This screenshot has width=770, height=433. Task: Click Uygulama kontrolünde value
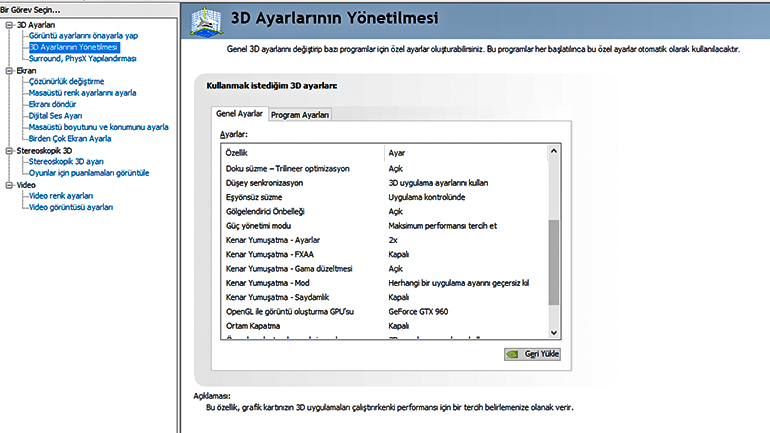click(426, 197)
